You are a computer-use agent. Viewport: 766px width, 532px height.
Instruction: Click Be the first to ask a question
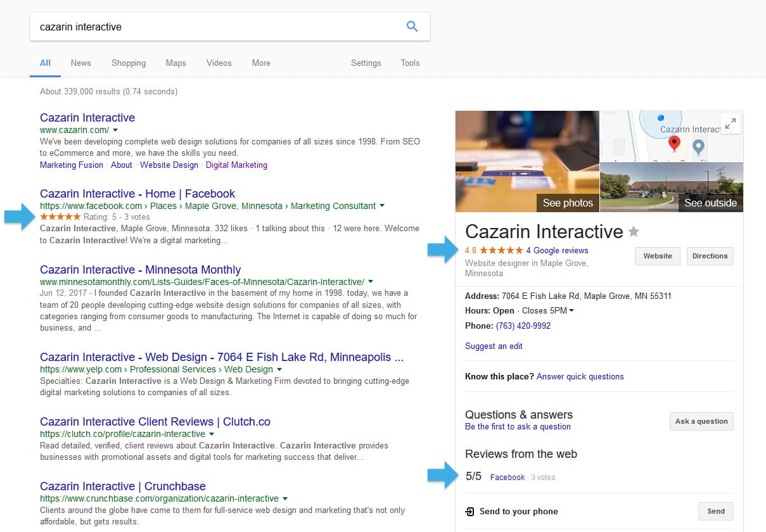(x=518, y=426)
